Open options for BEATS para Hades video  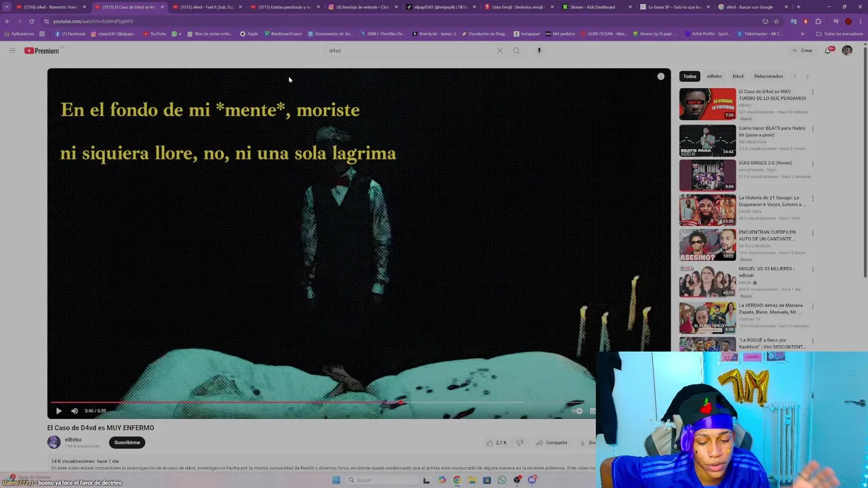coord(812,128)
